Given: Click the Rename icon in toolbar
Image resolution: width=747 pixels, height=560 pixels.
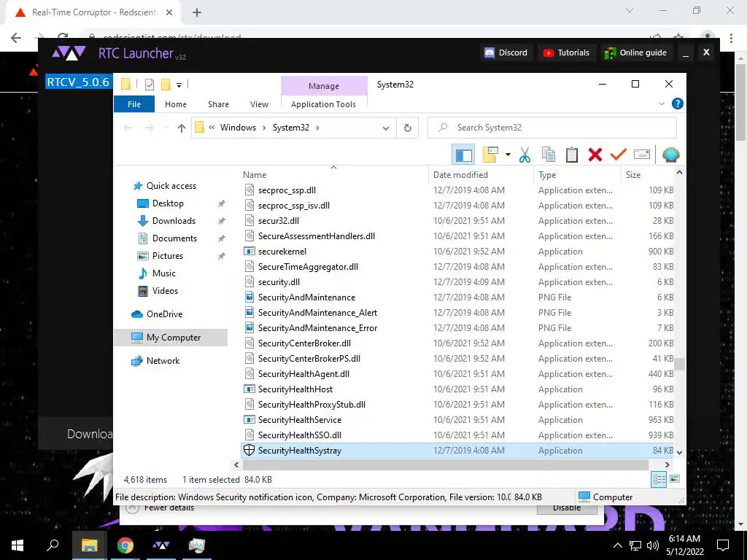Looking at the screenshot, I should click(x=642, y=155).
